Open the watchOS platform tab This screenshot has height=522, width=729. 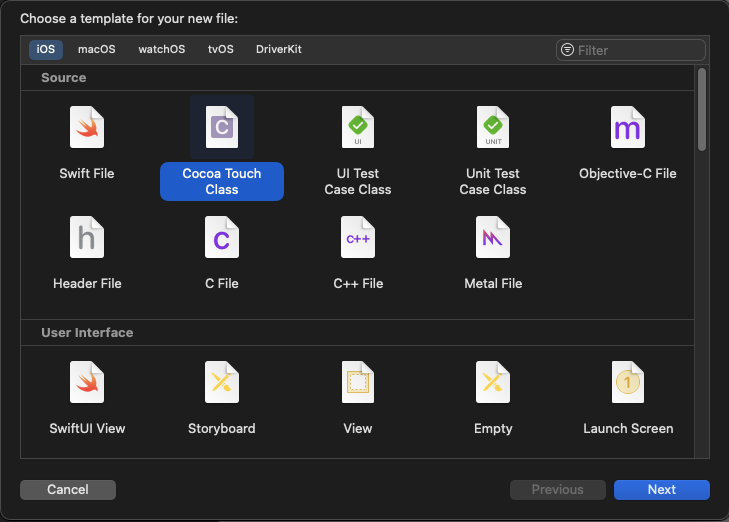pyautogui.click(x=161, y=49)
